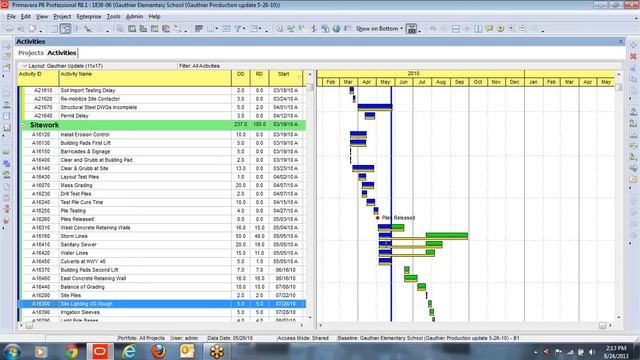Switch to the Projects tab
Screen dimensions: 640x360
coord(31,53)
